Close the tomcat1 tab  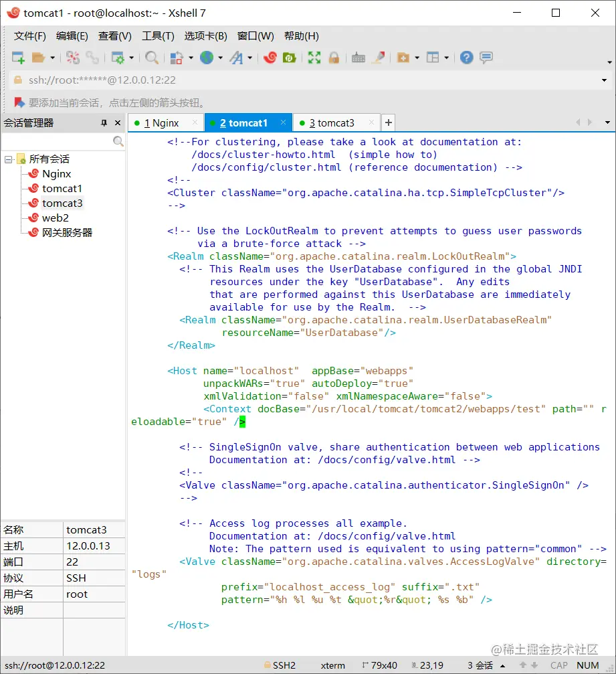point(283,122)
